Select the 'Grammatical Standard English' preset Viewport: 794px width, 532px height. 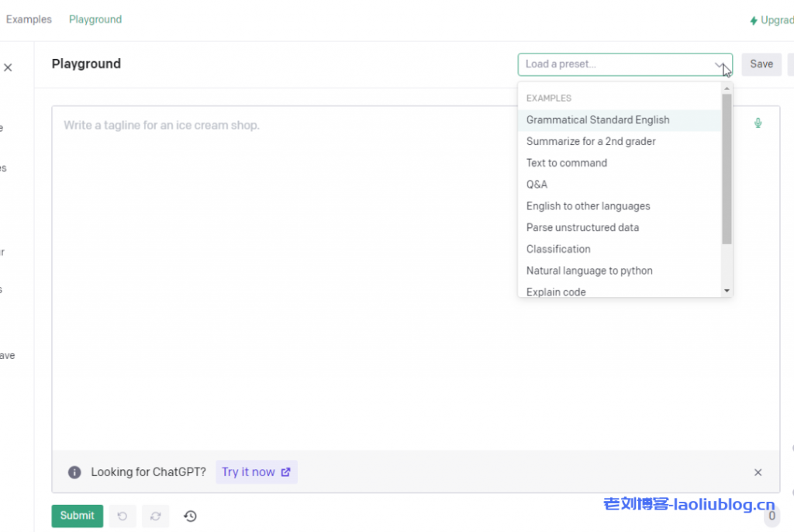click(598, 119)
